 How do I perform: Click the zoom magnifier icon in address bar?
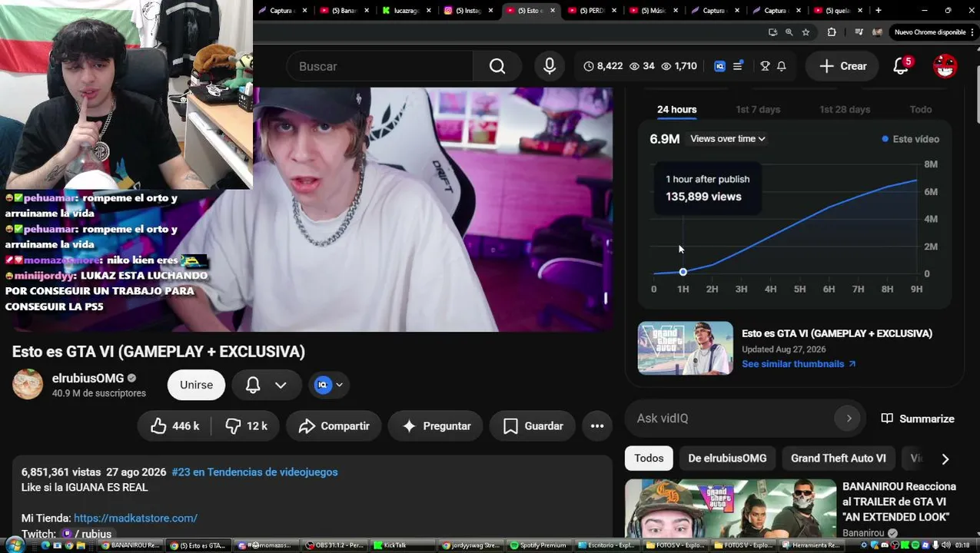[x=789, y=32]
